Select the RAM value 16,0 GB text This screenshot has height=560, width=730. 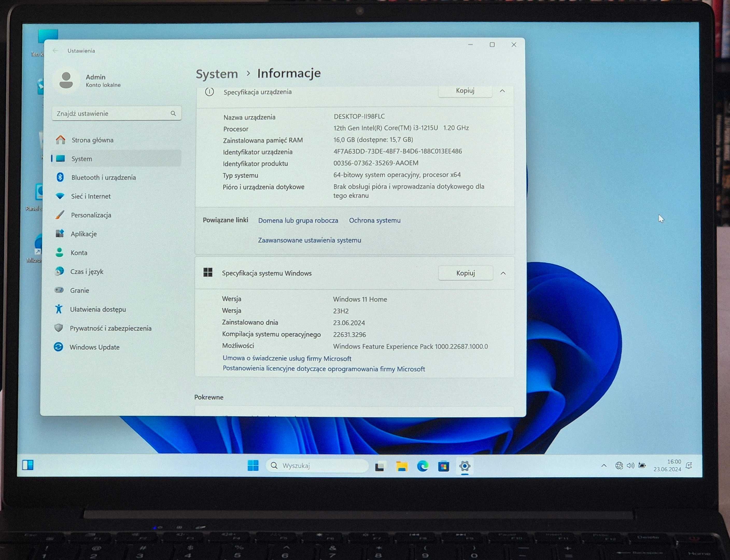(x=373, y=139)
